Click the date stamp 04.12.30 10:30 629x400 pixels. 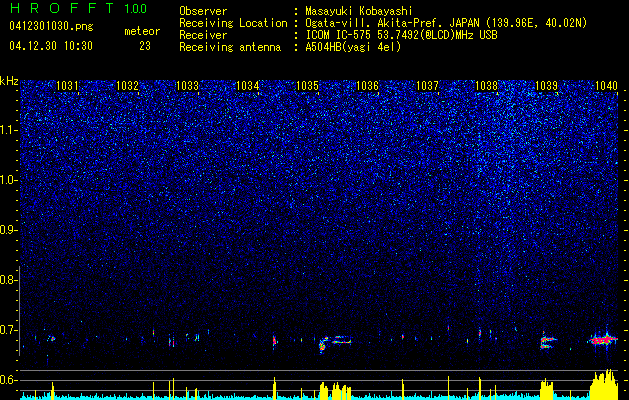[x=51, y=46]
